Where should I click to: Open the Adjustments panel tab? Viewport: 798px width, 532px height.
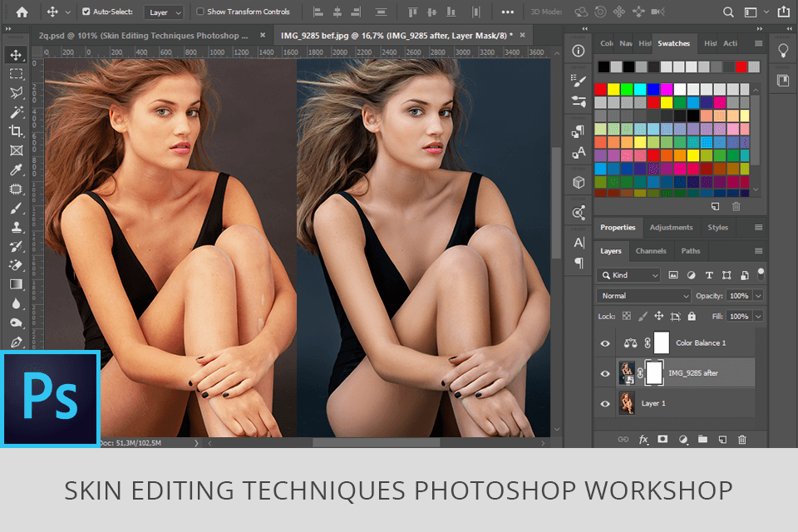[x=671, y=227]
